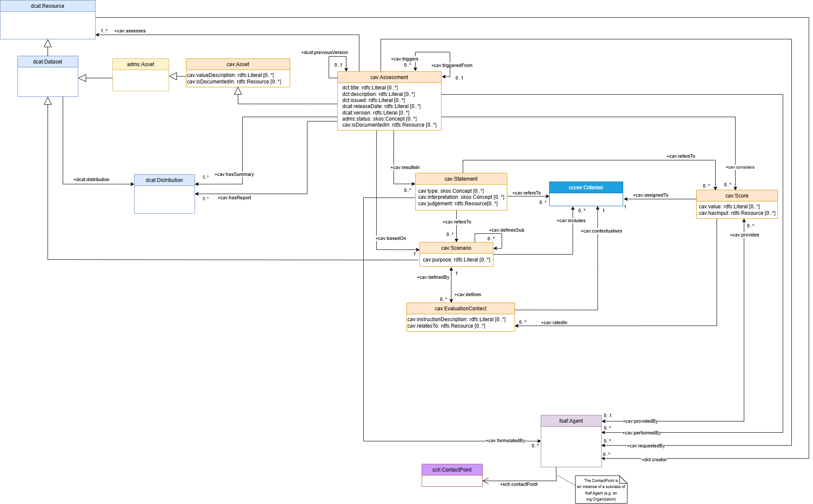Click the dct:description attribute line
Viewport: 813px width, 504px height.
tap(378, 94)
